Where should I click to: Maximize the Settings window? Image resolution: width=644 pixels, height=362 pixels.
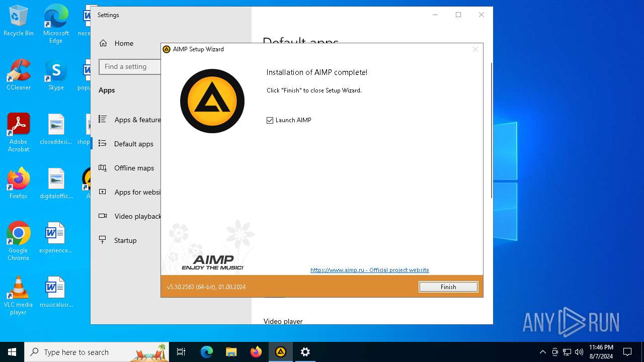pos(458,15)
